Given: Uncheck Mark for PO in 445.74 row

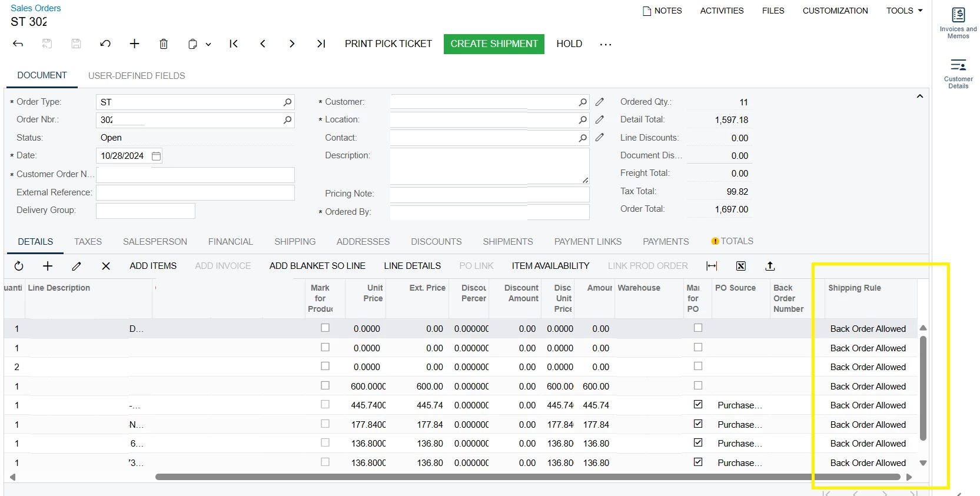Looking at the screenshot, I should click(x=698, y=404).
